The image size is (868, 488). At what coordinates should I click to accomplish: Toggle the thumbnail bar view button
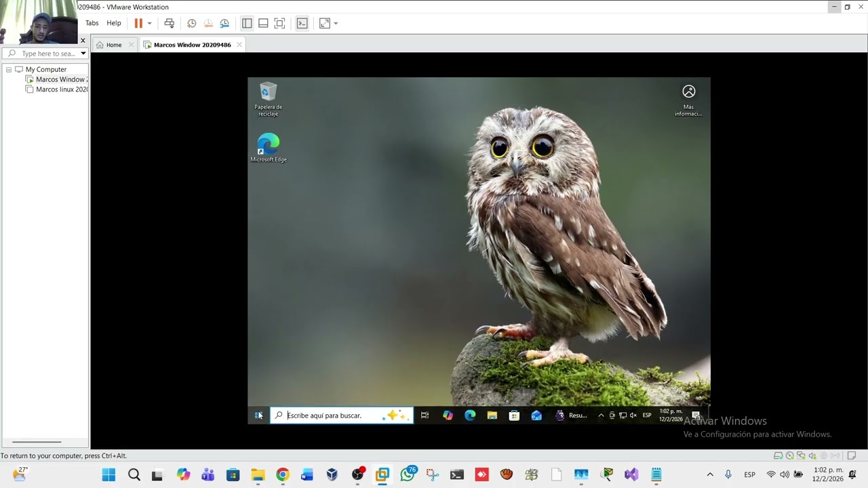tap(263, 23)
